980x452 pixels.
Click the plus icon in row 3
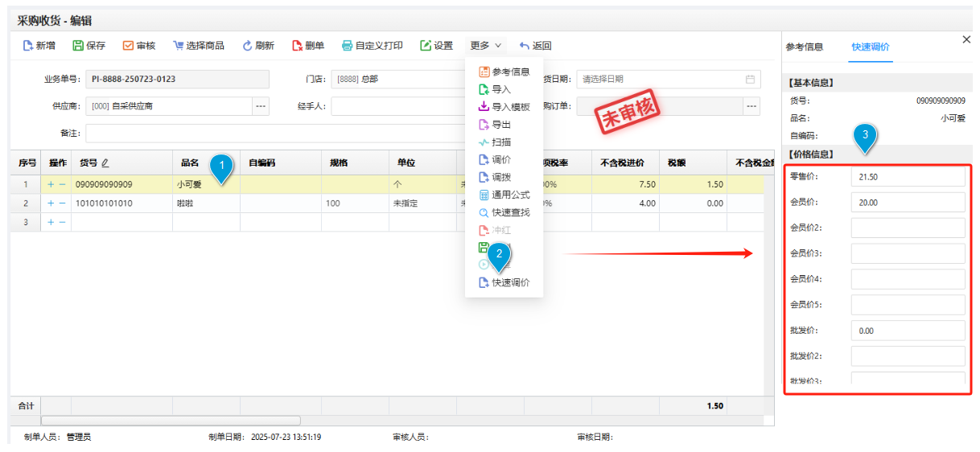[51, 222]
